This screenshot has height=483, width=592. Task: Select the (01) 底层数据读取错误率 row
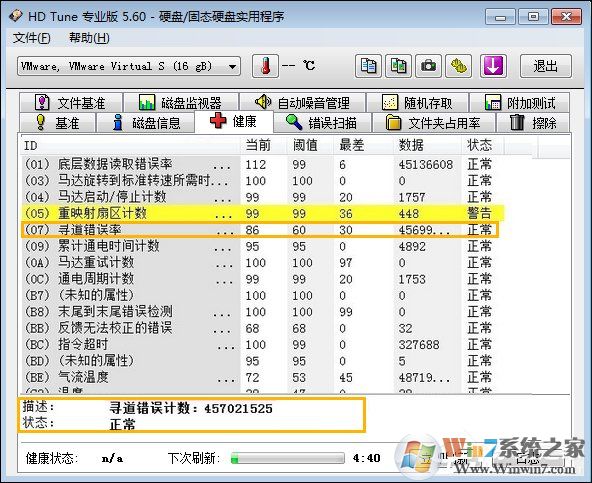(262, 165)
